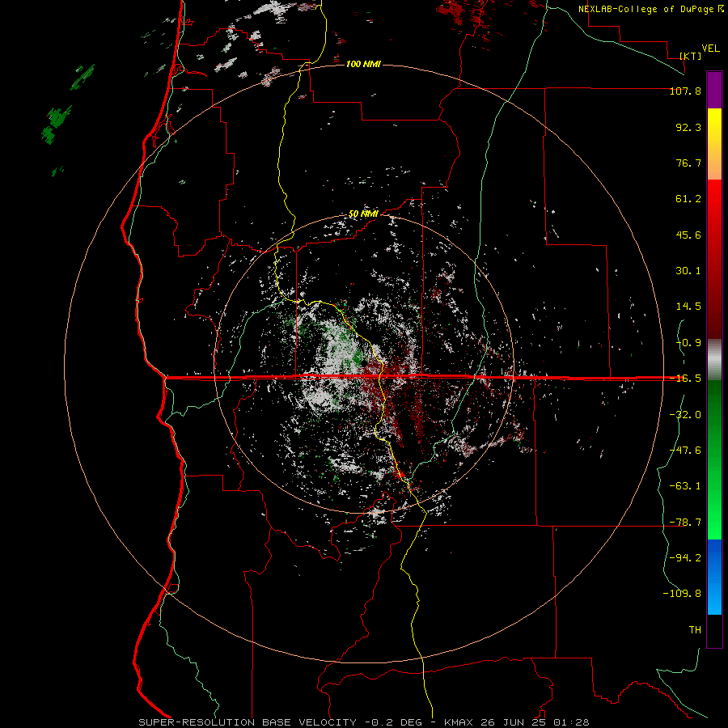The image size is (728, 728).
Task: Click the 50 NMI range ring label
Action: [363, 214]
